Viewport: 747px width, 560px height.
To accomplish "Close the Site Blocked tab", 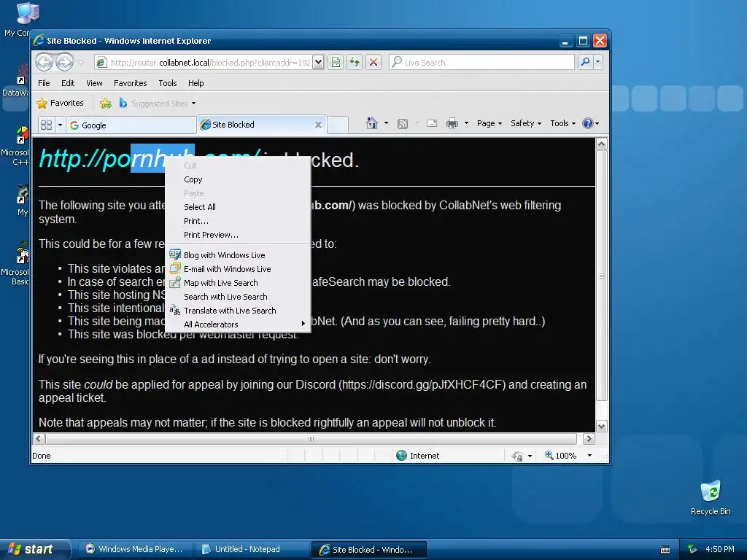I will pos(318,125).
